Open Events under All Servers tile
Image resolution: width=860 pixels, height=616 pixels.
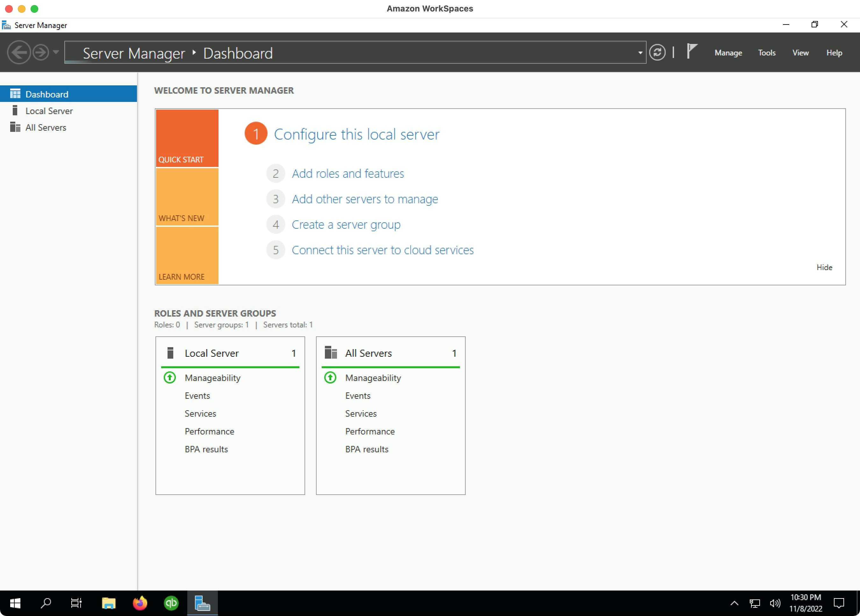(358, 396)
